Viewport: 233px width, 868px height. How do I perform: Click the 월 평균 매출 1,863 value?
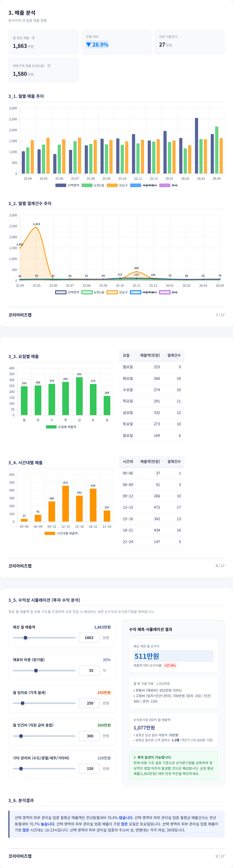[x=20, y=46]
